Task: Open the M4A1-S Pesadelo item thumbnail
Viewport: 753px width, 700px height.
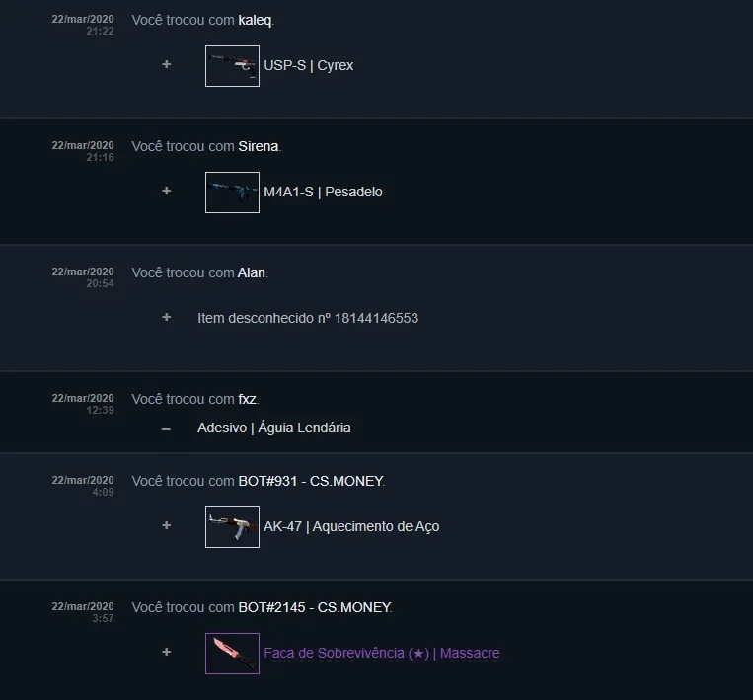Action: 232,193
